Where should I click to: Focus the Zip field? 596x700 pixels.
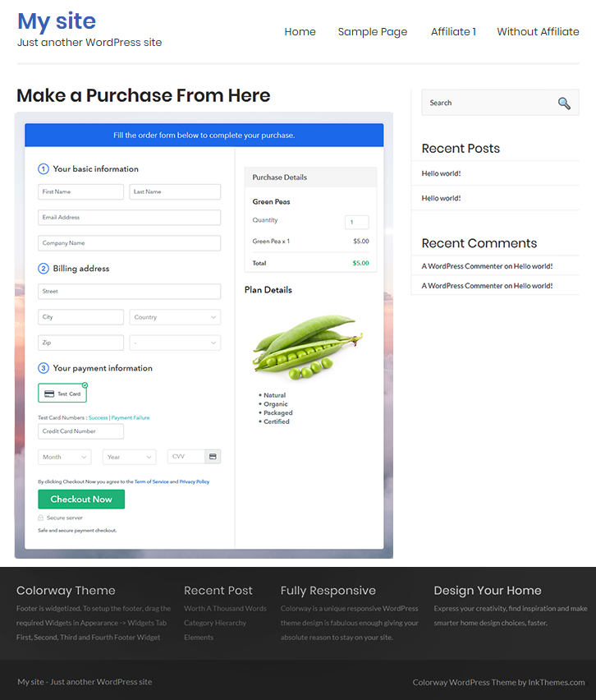80,343
